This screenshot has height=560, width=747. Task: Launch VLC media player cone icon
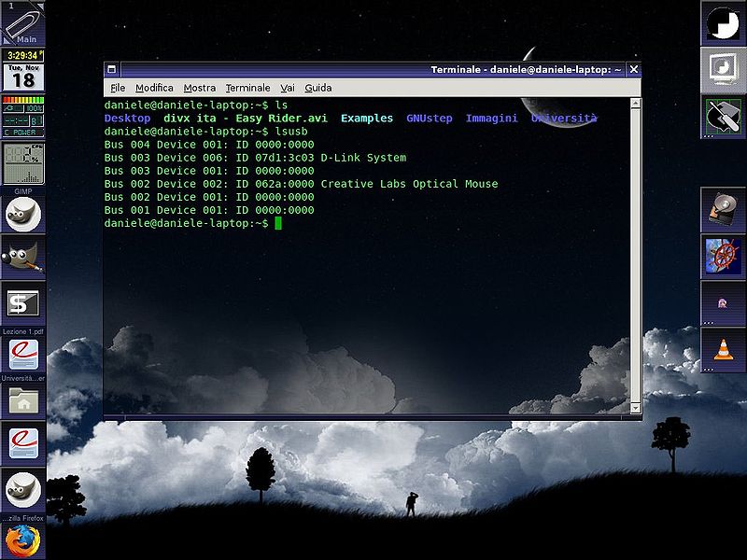pyautogui.click(x=723, y=350)
